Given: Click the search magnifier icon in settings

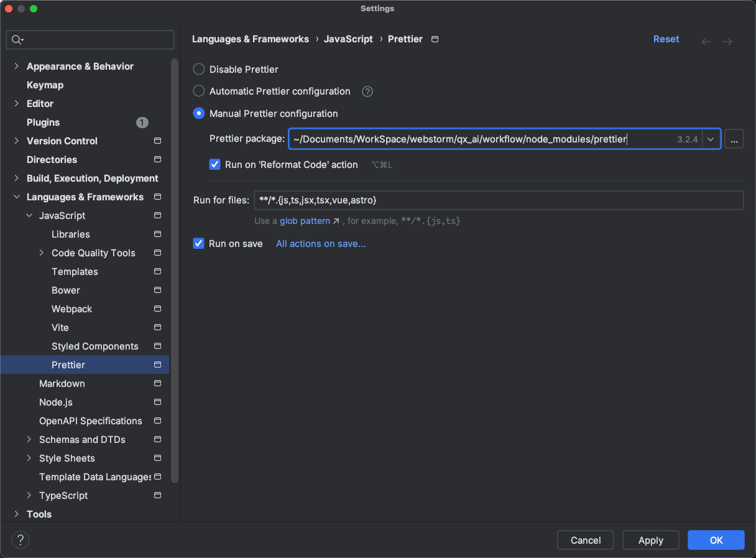Looking at the screenshot, I should click(16, 40).
